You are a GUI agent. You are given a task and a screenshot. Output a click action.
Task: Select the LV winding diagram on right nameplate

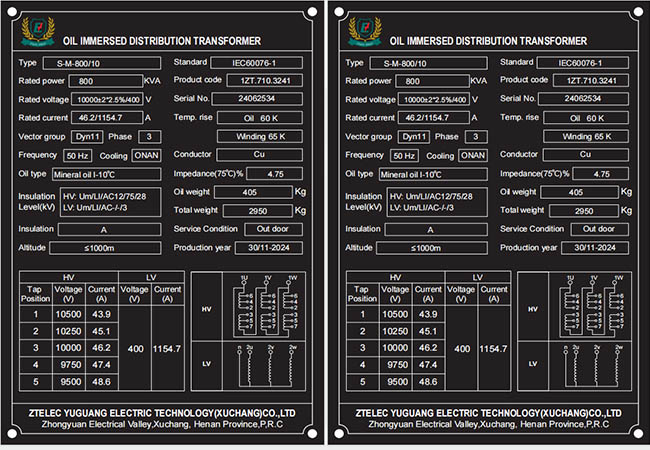click(x=590, y=366)
